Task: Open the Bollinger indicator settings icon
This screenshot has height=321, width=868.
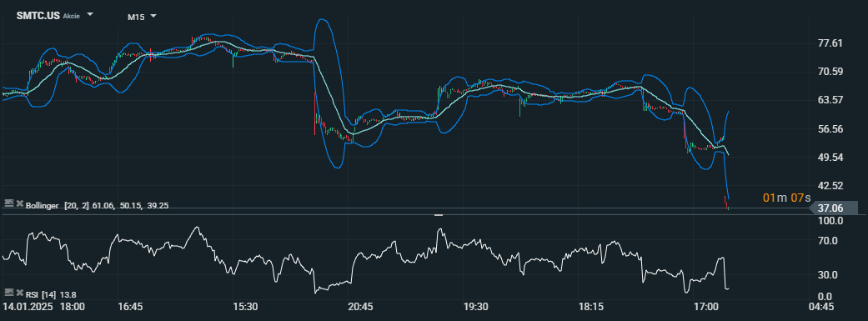Action: click(x=8, y=204)
